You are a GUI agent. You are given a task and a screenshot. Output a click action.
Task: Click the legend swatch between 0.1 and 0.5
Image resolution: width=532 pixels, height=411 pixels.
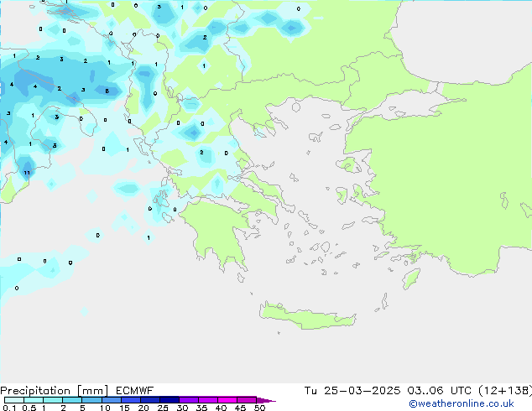point(14,400)
